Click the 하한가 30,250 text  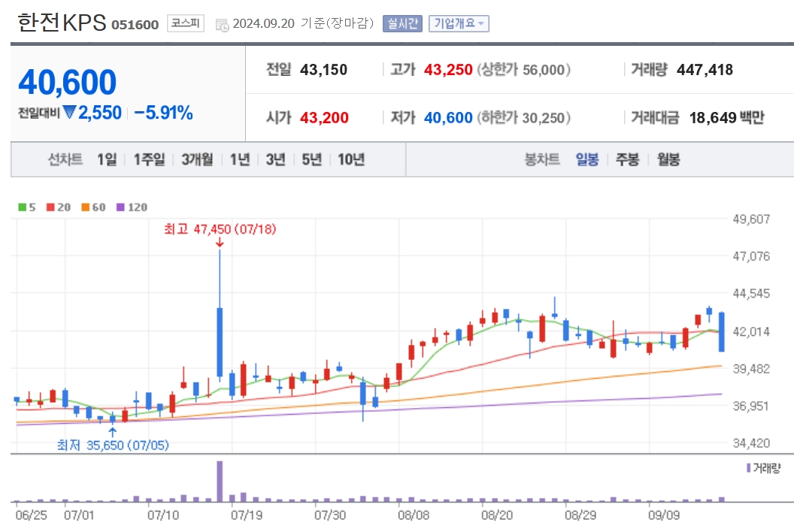(523, 117)
